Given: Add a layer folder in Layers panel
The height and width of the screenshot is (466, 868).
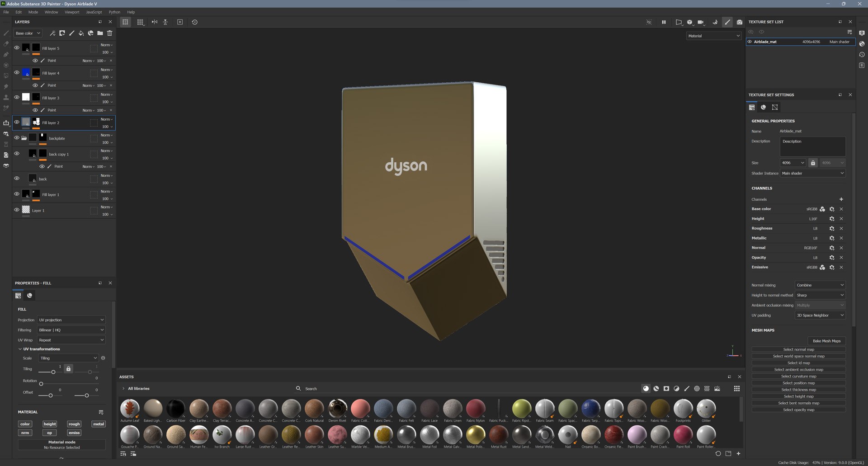Looking at the screenshot, I should [x=100, y=33].
